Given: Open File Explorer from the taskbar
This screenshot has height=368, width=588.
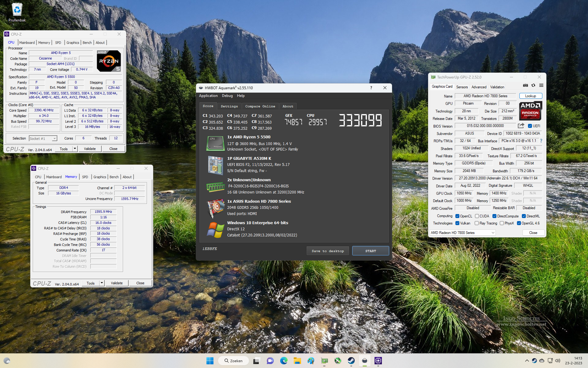Looking at the screenshot, I should click(297, 361).
